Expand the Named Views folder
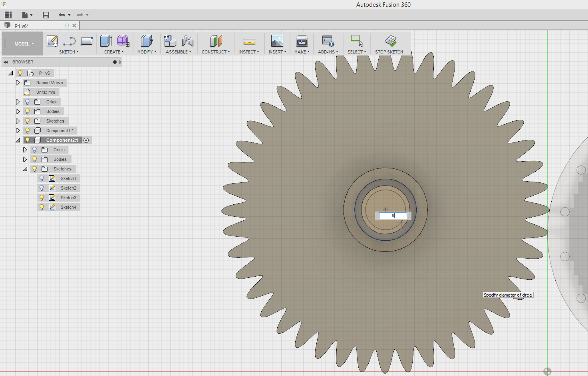The image size is (588, 376). 18,83
